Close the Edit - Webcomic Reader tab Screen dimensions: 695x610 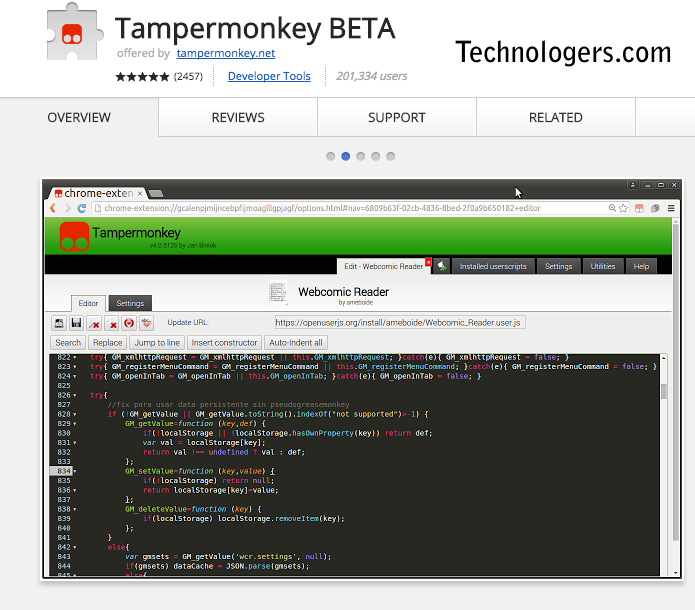click(428, 262)
